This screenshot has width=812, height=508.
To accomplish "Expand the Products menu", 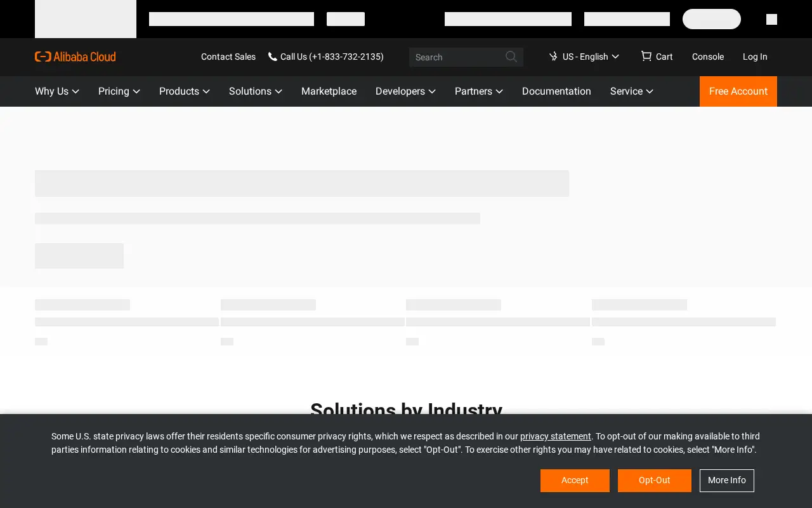I will 185,91.
